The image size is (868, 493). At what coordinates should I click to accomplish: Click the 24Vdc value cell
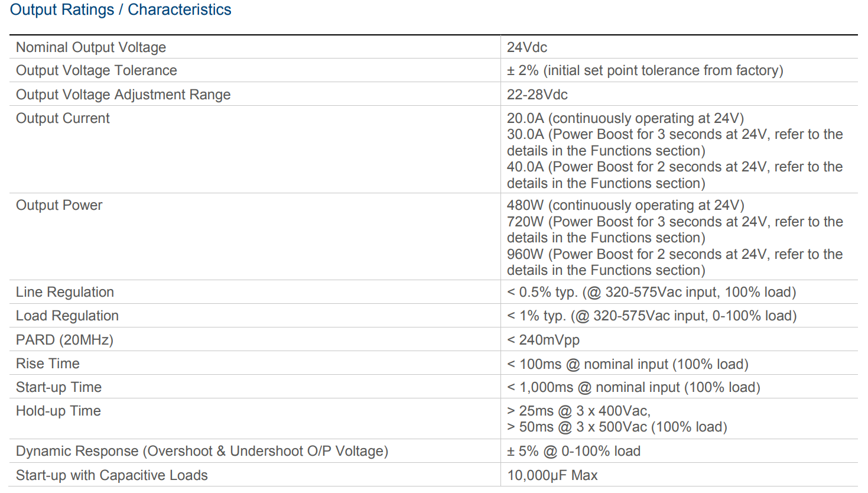[527, 47]
